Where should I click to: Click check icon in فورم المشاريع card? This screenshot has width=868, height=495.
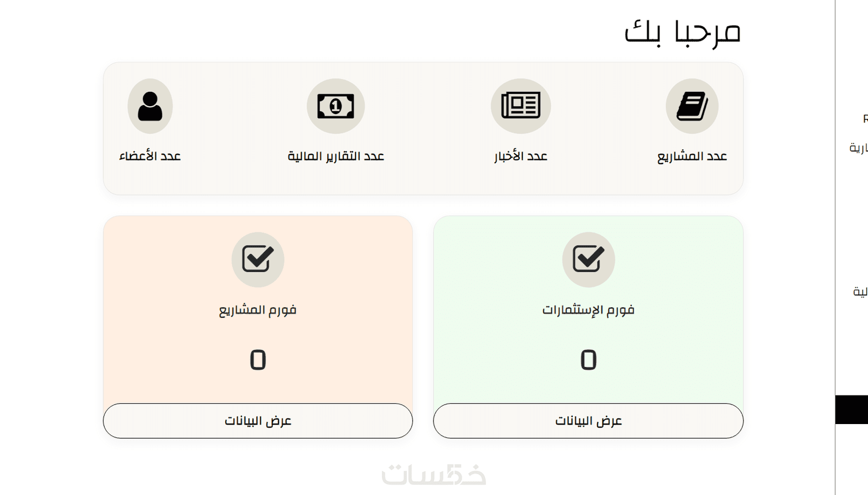(258, 259)
